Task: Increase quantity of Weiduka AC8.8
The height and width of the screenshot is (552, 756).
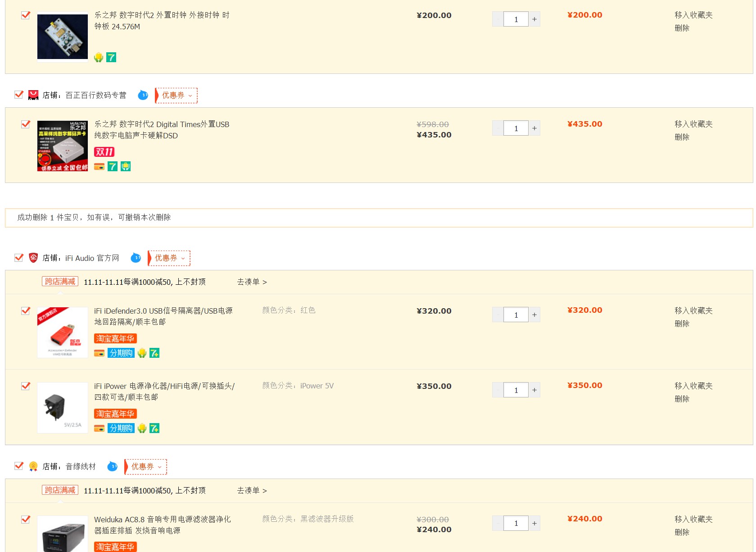Action: tap(534, 523)
